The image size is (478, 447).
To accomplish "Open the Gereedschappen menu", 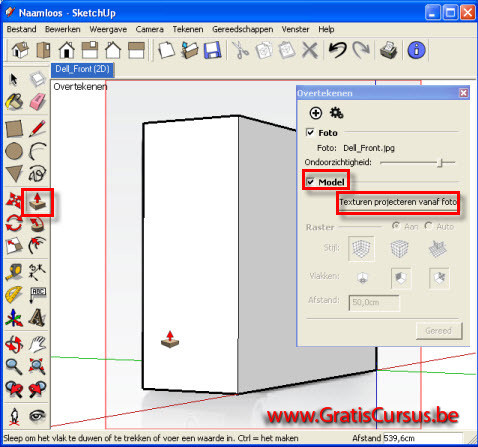I will point(243,29).
